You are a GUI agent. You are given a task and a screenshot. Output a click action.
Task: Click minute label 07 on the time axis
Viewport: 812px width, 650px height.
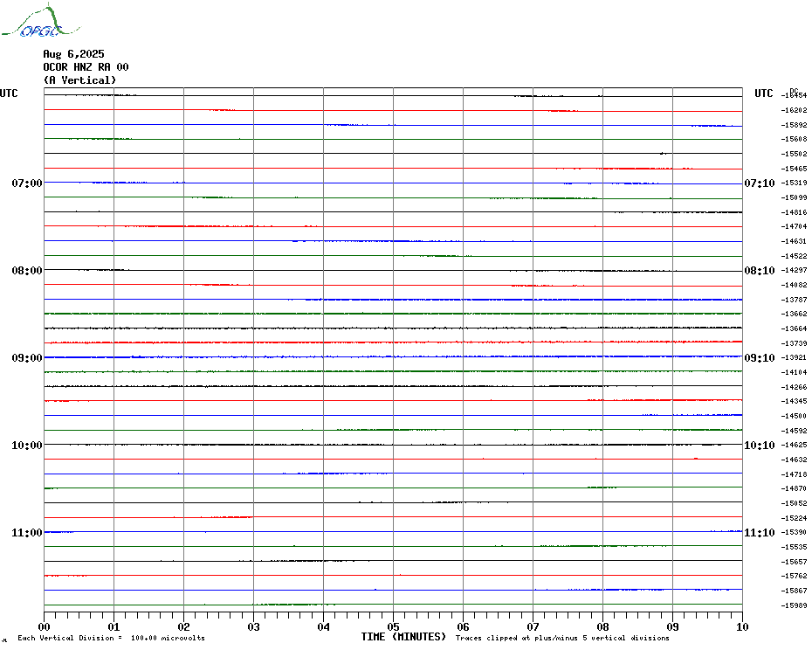tap(533, 627)
